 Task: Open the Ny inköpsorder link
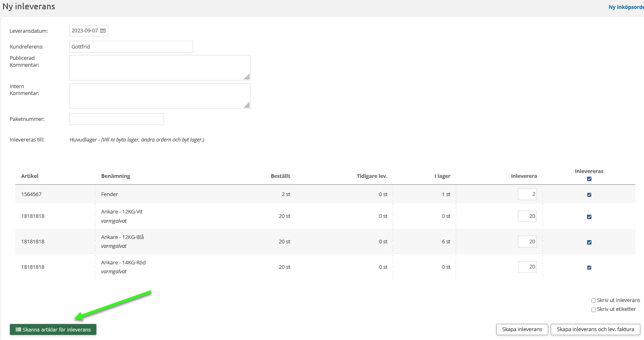coord(626,7)
